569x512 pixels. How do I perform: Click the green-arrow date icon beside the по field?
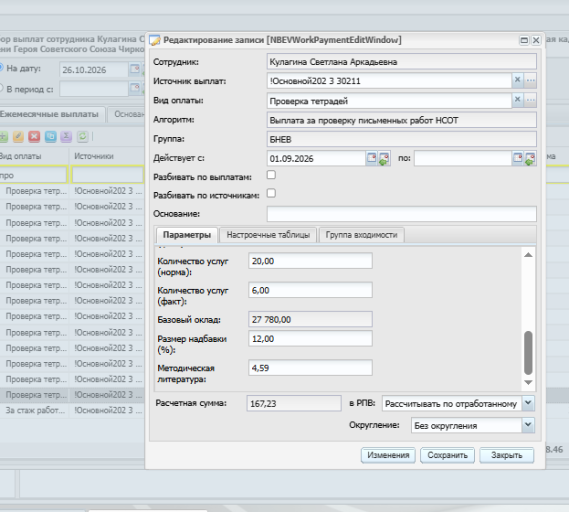[530, 159]
